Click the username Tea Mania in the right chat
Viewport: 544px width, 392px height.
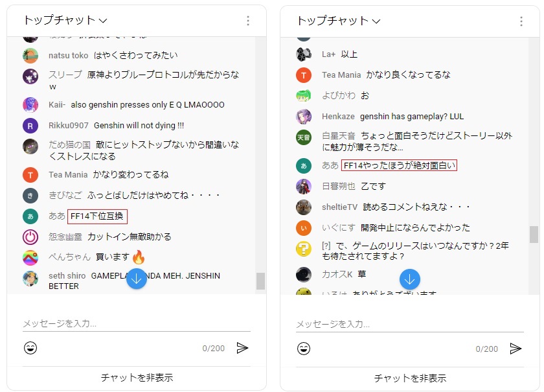coord(341,75)
